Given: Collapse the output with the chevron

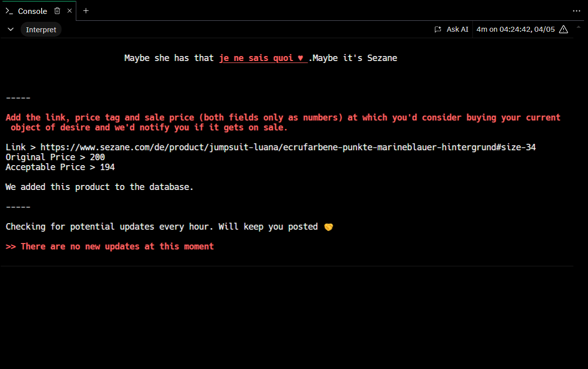Looking at the screenshot, I should coord(10,29).
